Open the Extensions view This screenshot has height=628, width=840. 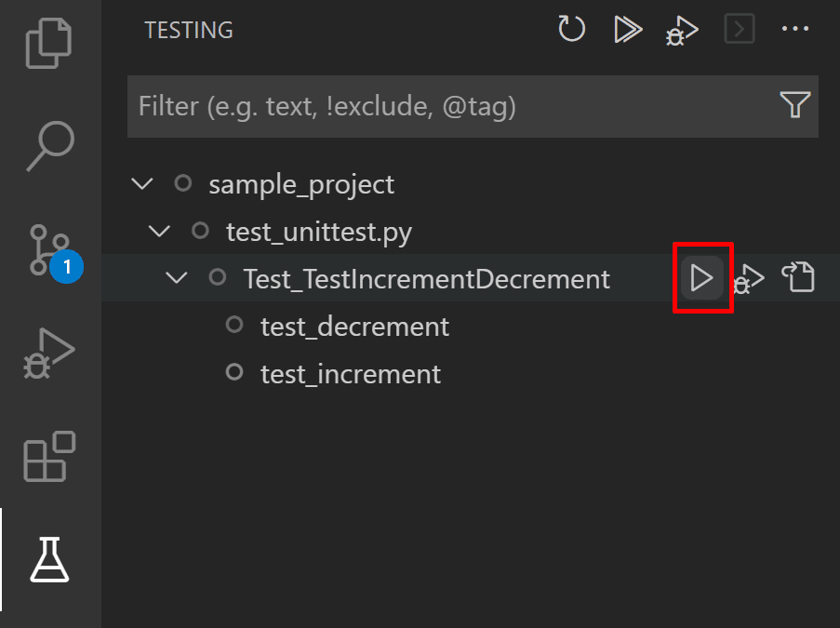[50, 458]
